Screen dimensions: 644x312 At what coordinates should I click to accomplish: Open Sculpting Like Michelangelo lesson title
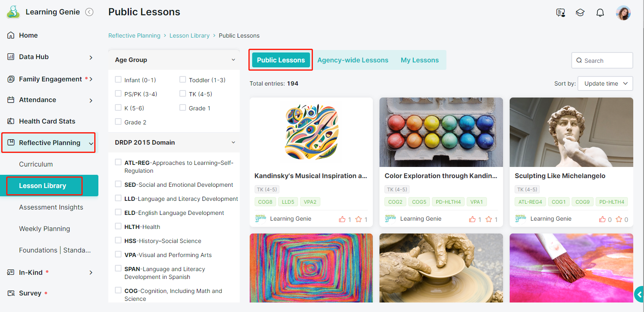click(560, 176)
